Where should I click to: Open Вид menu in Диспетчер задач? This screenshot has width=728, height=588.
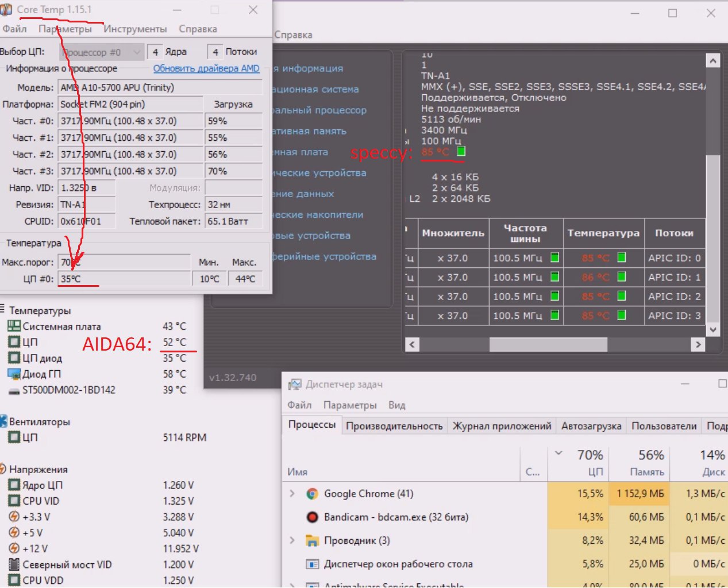[x=396, y=405]
